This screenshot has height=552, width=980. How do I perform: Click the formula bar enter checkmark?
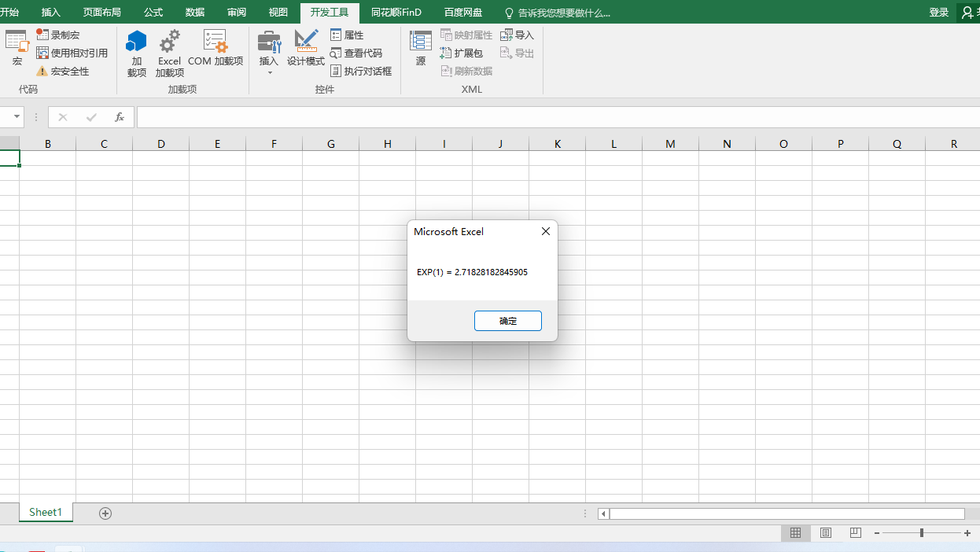[x=91, y=117]
